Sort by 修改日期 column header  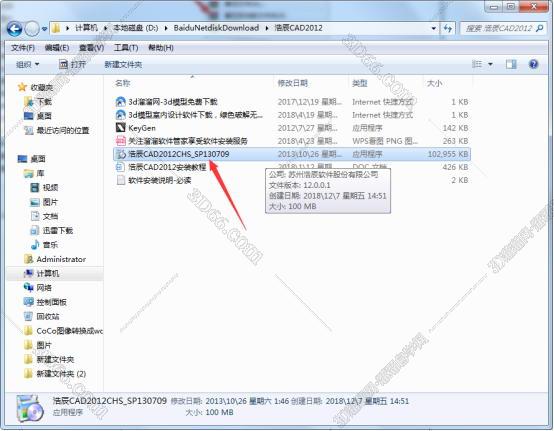(x=293, y=83)
